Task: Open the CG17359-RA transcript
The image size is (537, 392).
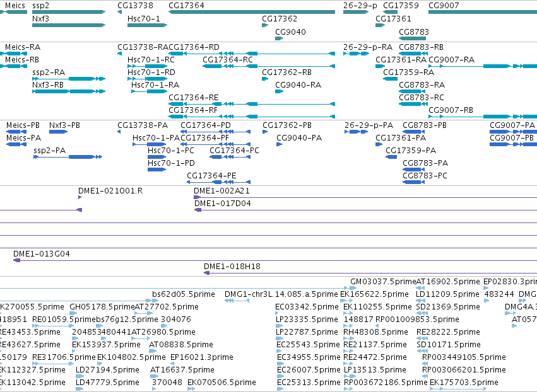Action: coord(408,72)
